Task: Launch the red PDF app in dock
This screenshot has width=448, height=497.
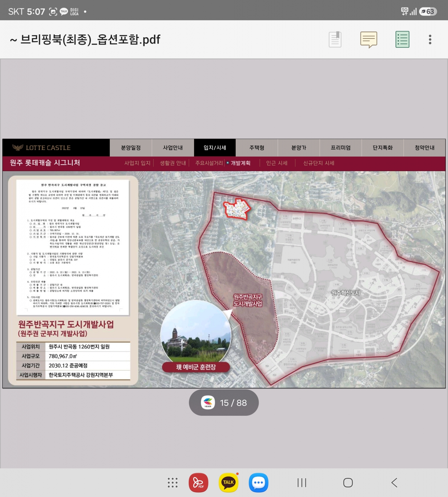Action: [x=198, y=483]
